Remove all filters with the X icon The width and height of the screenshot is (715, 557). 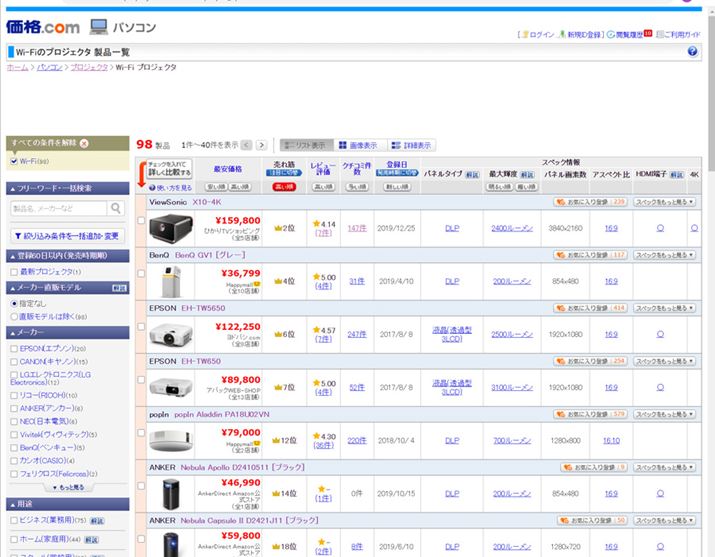click(84, 143)
